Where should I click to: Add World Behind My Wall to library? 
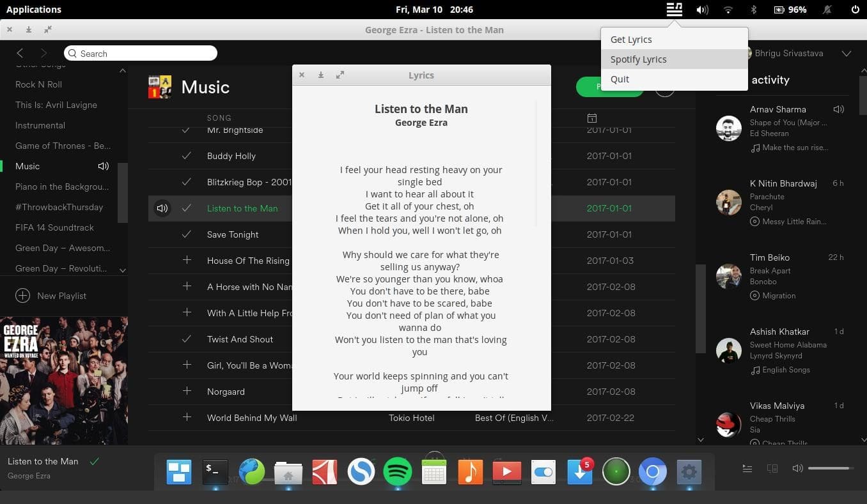pos(187,418)
